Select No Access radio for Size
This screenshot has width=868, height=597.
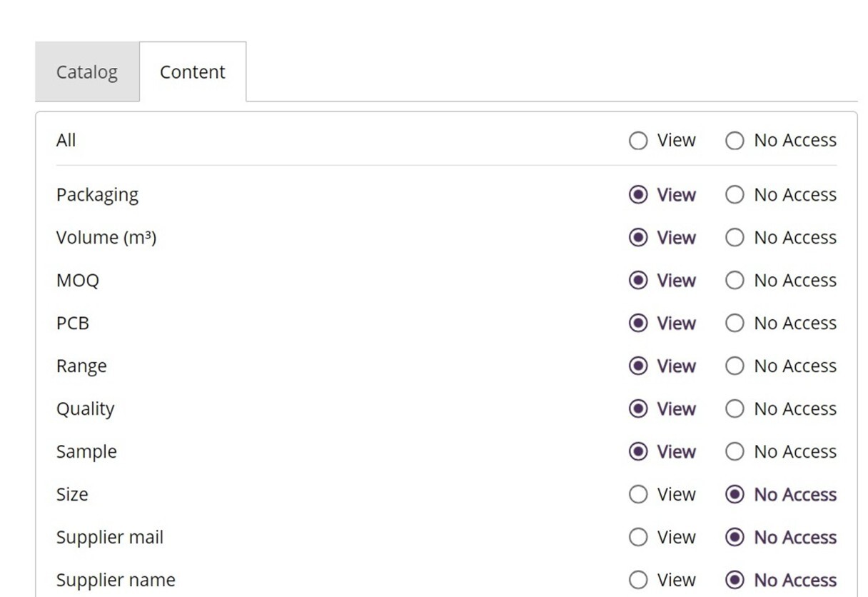click(x=735, y=495)
